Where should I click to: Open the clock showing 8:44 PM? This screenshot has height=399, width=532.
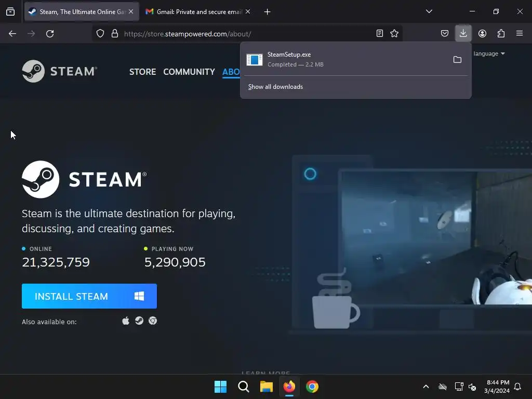click(x=497, y=387)
